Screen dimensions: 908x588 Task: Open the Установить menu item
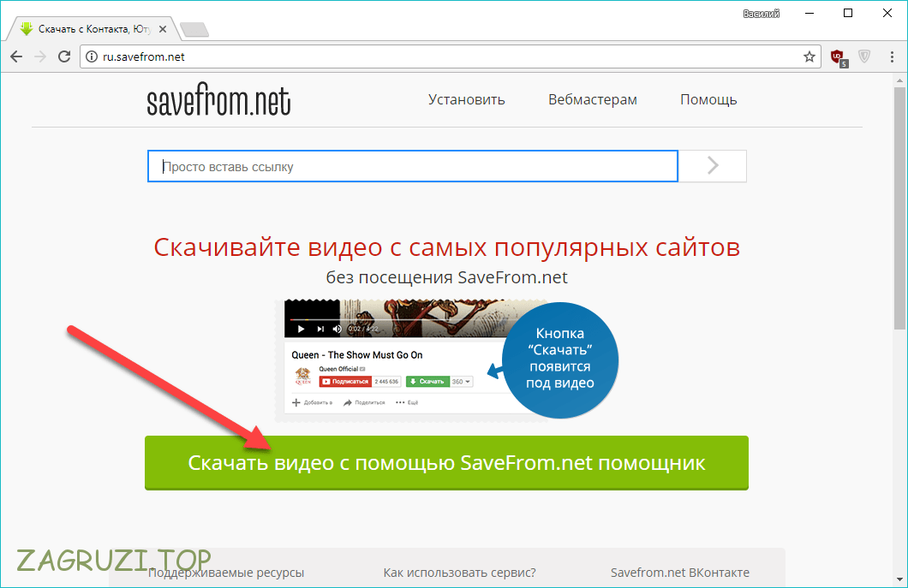[x=466, y=99]
